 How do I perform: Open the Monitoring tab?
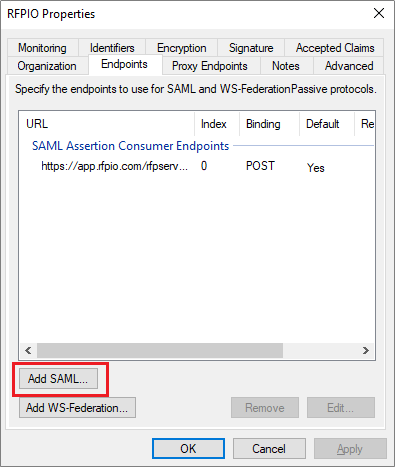pos(42,48)
